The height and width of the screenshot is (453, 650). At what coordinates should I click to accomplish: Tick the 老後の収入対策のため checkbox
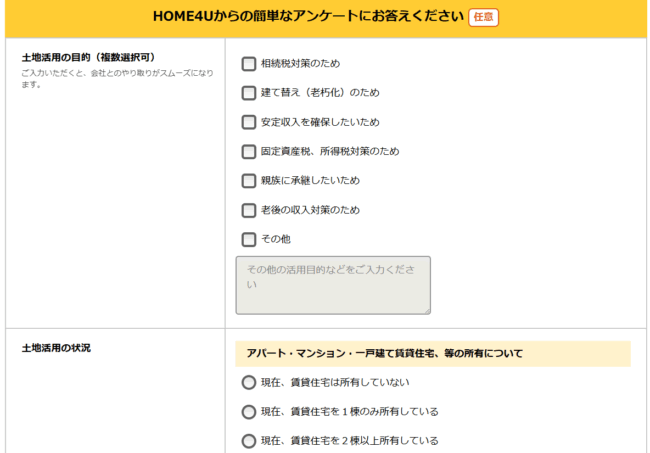coord(249,210)
